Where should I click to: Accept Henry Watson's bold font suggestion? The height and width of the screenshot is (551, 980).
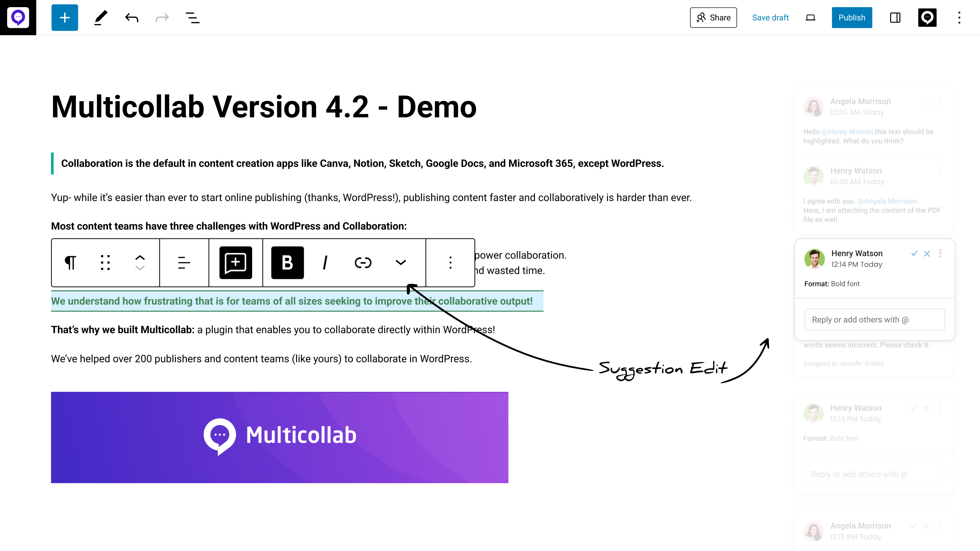pyautogui.click(x=914, y=254)
